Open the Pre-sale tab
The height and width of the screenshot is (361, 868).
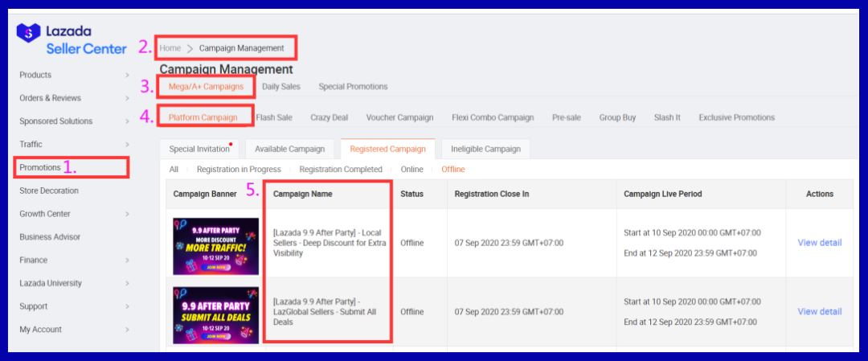click(x=567, y=117)
